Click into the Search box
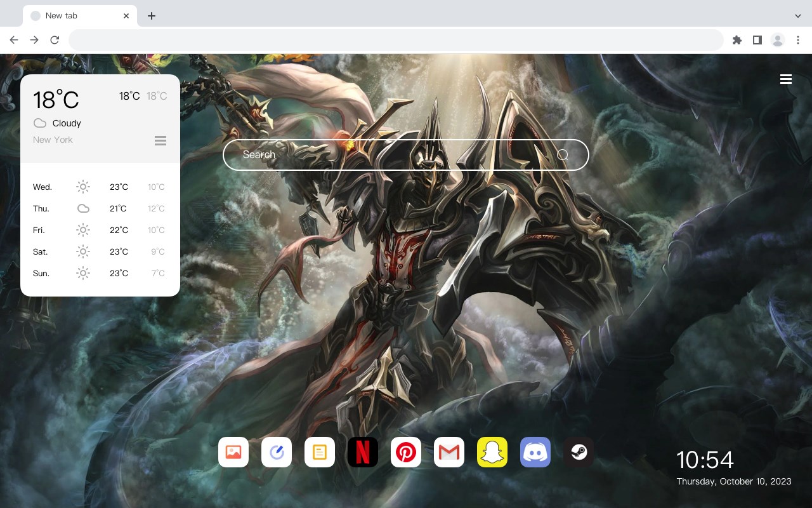Viewport: 812px width, 508px height. click(406, 154)
